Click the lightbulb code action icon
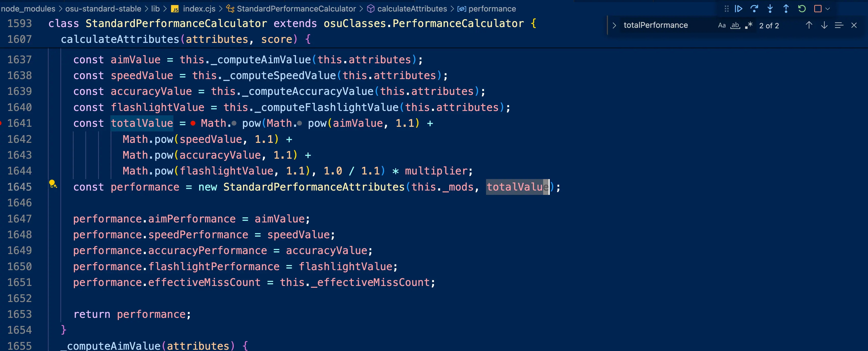The height and width of the screenshot is (351, 868). pyautogui.click(x=53, y=184)
